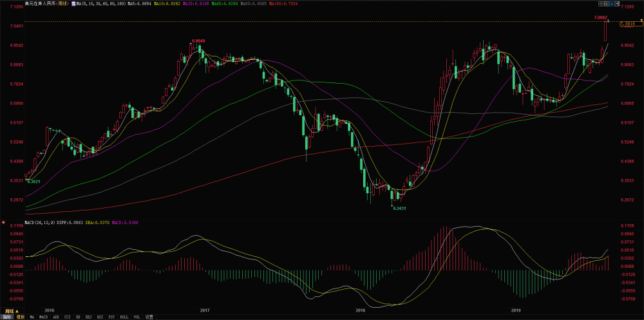Click the MA5:6.9654 value
644x320 pixels.
coord(139,4)
